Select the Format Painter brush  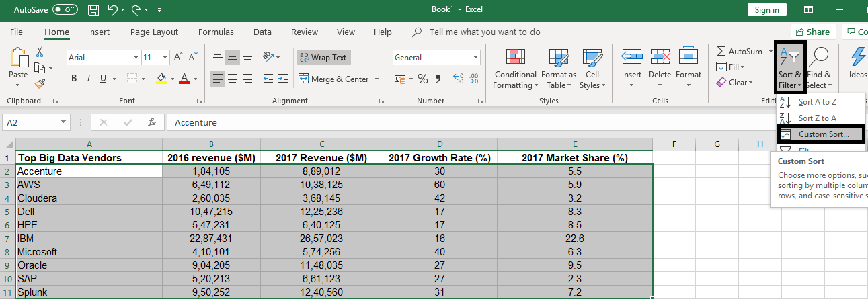click(40, 83)
